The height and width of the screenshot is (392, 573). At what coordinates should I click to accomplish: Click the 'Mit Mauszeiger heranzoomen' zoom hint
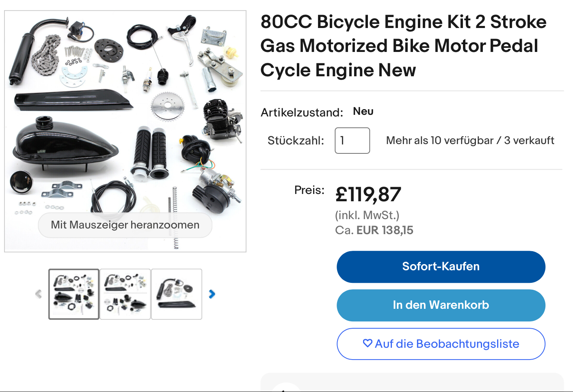(125, 225)
